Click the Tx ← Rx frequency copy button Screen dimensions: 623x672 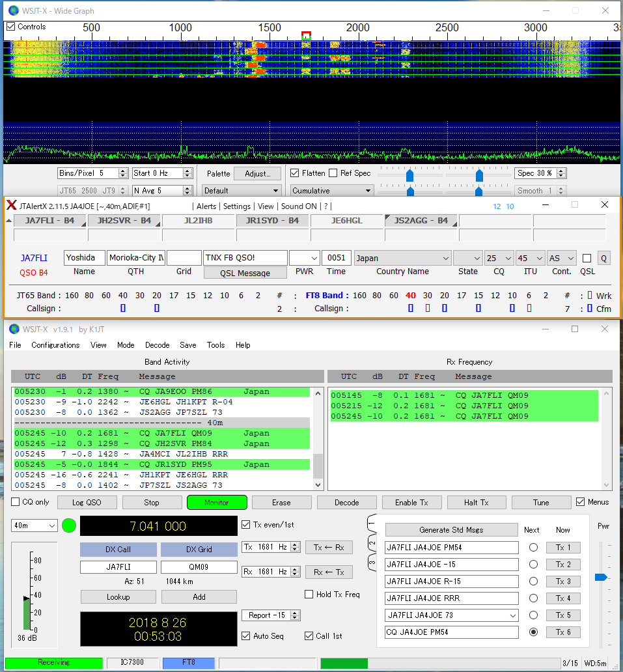click(x=329, y=547)
